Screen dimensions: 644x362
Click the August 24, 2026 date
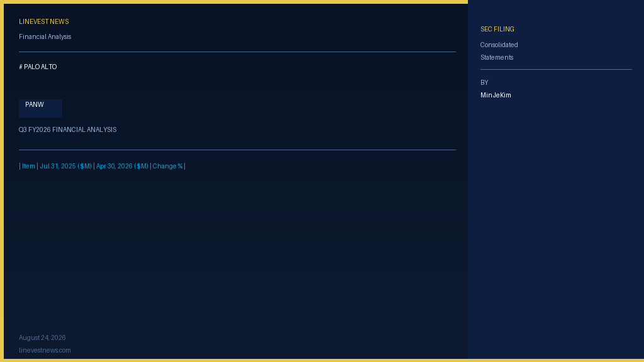pyautogui.click(x=42, y=337)
